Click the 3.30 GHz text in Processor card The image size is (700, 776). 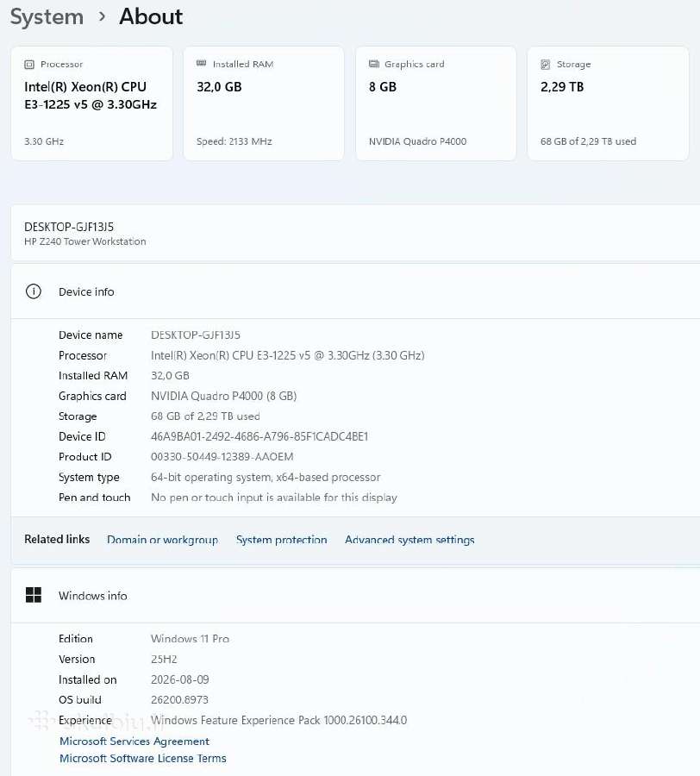tap(44, 141)
